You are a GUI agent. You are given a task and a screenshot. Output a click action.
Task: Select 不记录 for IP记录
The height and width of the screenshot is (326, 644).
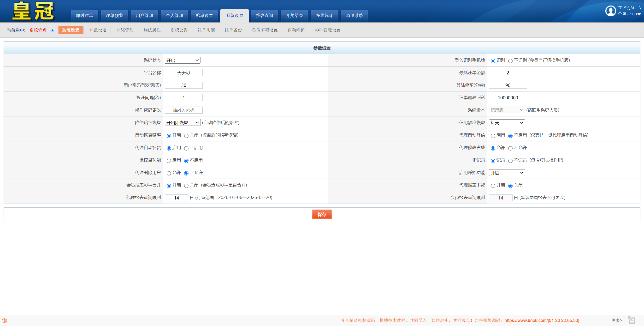point(510,161)
